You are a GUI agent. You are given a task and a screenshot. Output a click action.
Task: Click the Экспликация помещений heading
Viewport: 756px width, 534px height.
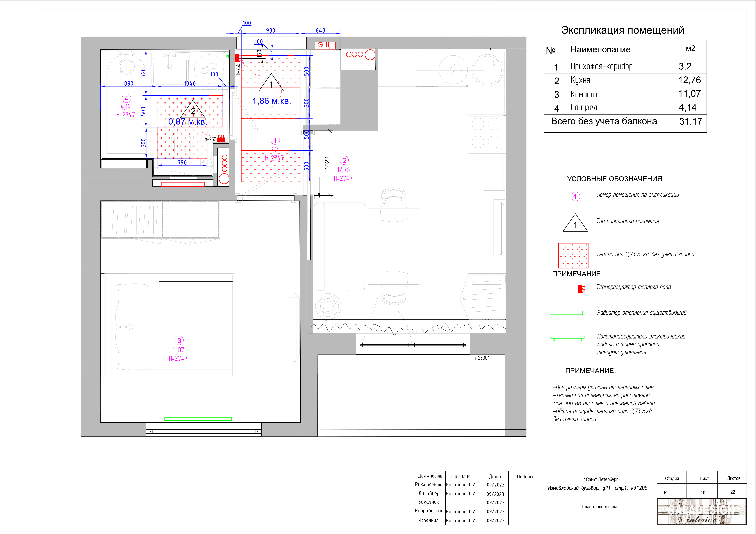pyautogui.click(x=622, y=30)
